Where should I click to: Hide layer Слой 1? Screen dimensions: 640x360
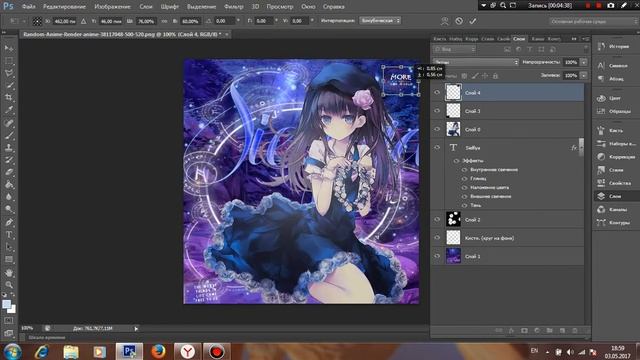tap(437, 256)
